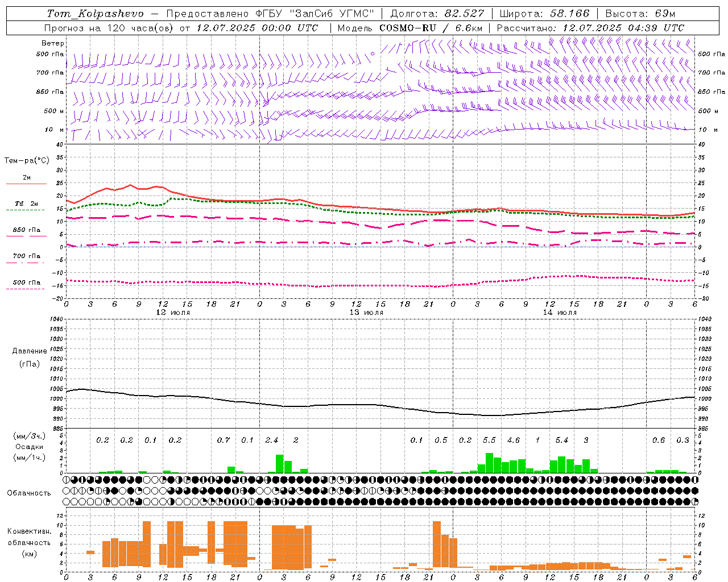
Task: Click the 5.5 three-hour precipitation value
Action: coord(489,440)
